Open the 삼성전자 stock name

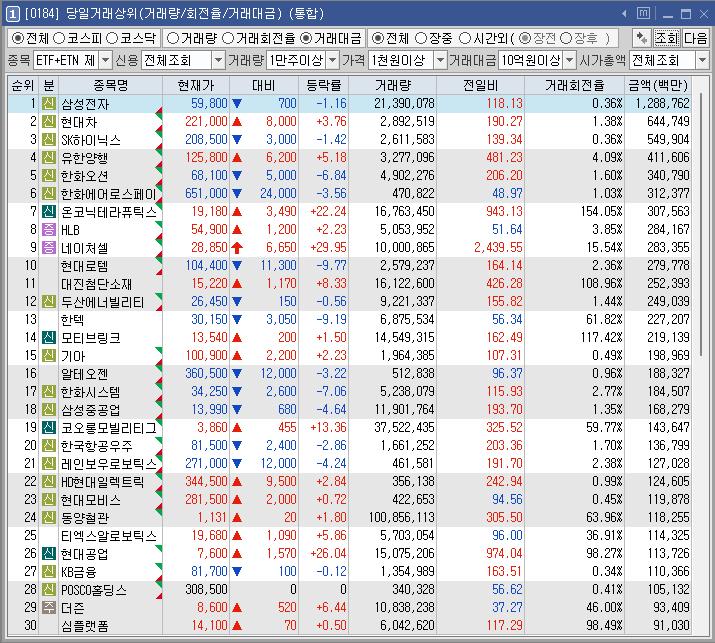85,104
